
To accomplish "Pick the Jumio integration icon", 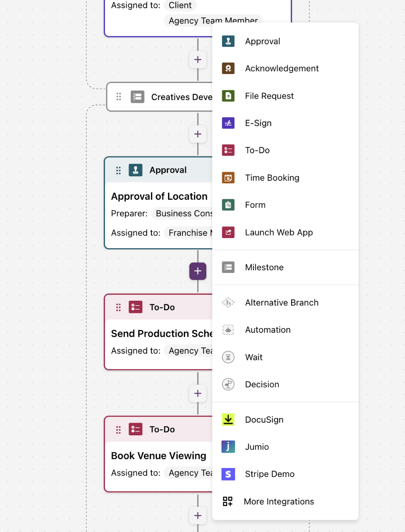I will click(228, 447).
